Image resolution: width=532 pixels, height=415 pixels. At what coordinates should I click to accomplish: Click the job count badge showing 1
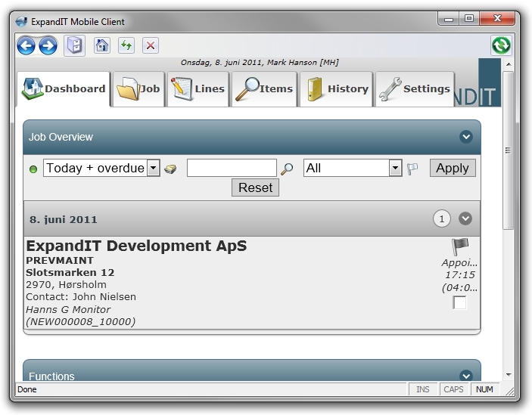pos(442,219)
